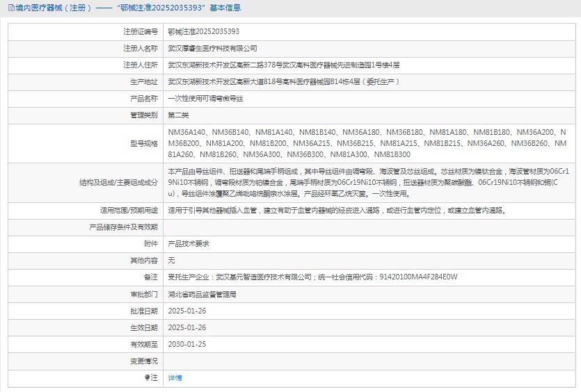Click the document icon before 境内医疗器械 title
Viewport: 581px width, 392px height.
(x=12, y=8)
